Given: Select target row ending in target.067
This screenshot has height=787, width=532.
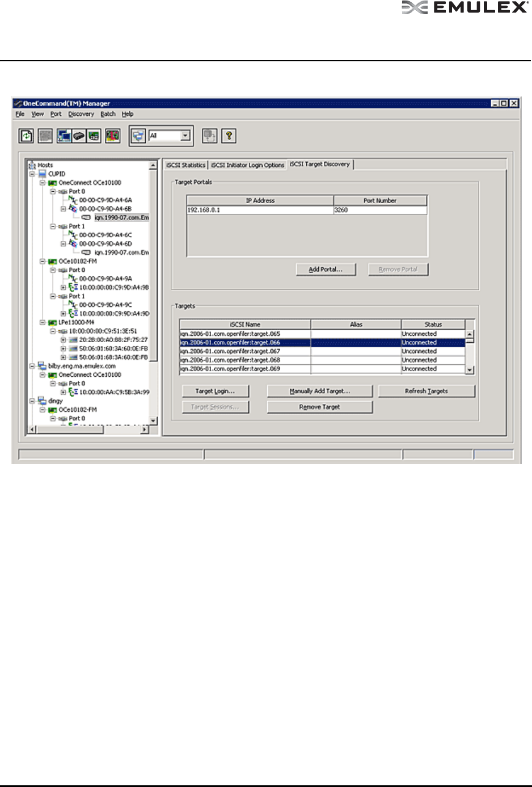Looking at the screenshot, I should pos(322,351).
